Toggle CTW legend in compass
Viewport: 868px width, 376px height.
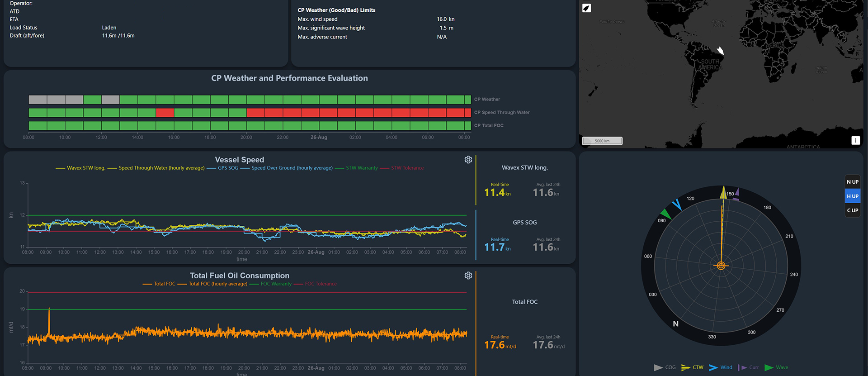(x=692, y=367)
